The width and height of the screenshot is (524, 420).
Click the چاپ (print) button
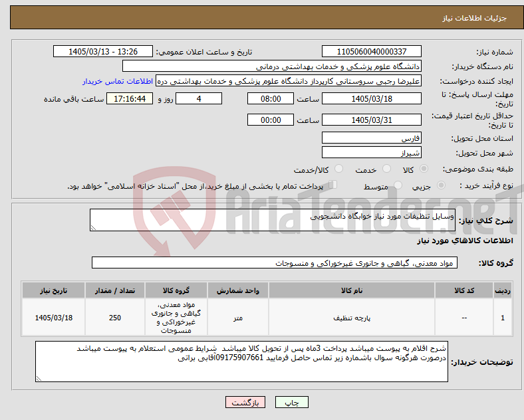pos(291,402)
